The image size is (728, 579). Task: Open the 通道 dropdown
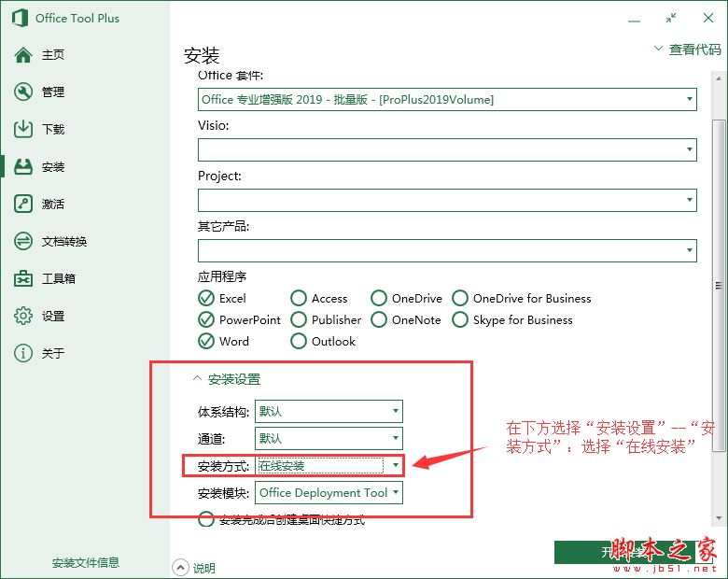point(329,438)
